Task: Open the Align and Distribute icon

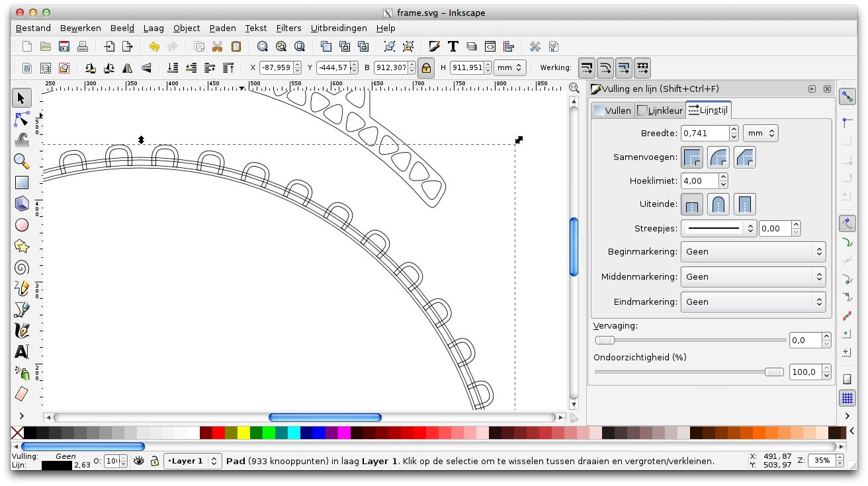Action: [x=509, y=46]
